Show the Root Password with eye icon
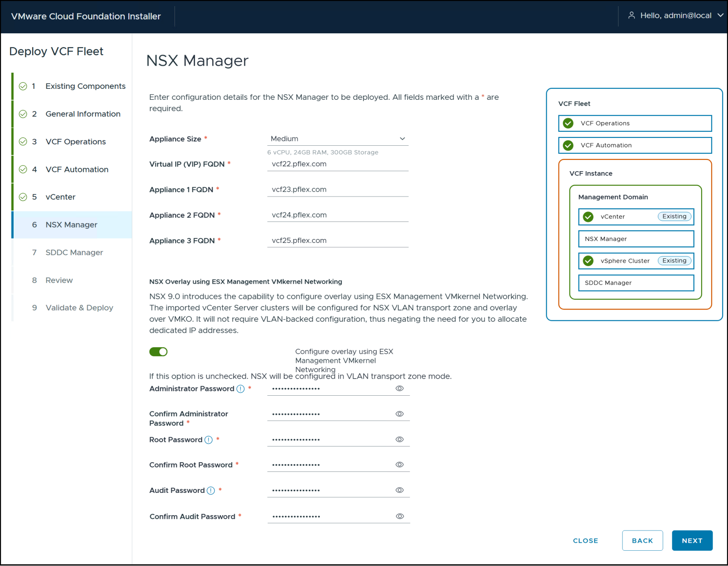Screen dimensions: 728x566 (399, 439)
